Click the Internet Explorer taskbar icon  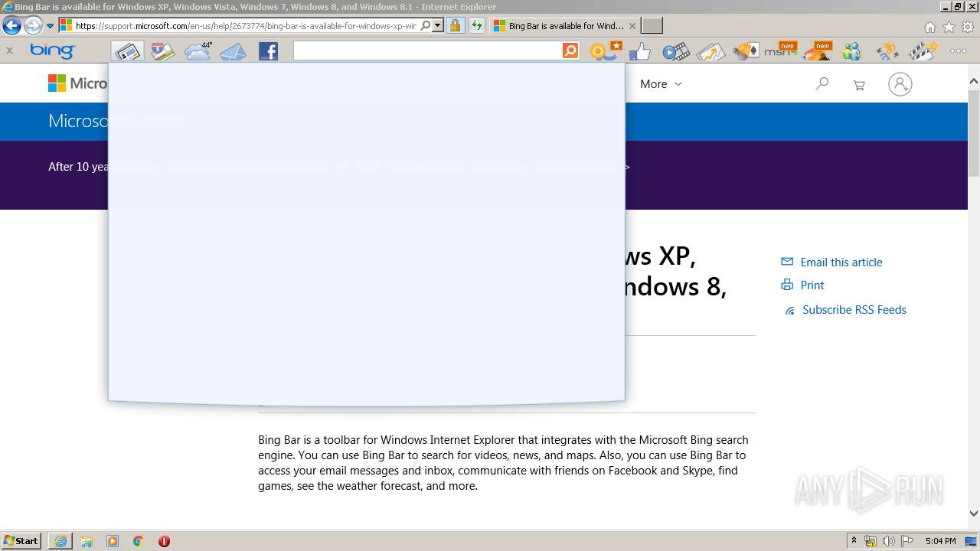[60, 541]
